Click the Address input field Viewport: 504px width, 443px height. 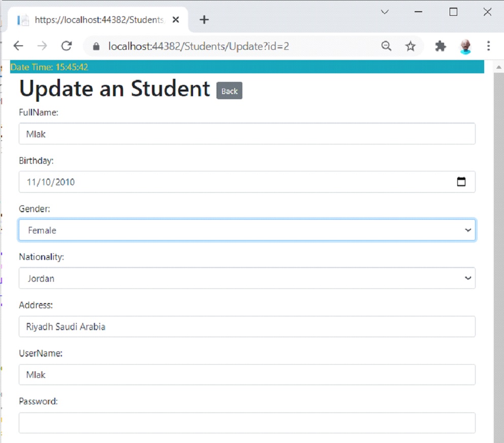pos(247,327)
